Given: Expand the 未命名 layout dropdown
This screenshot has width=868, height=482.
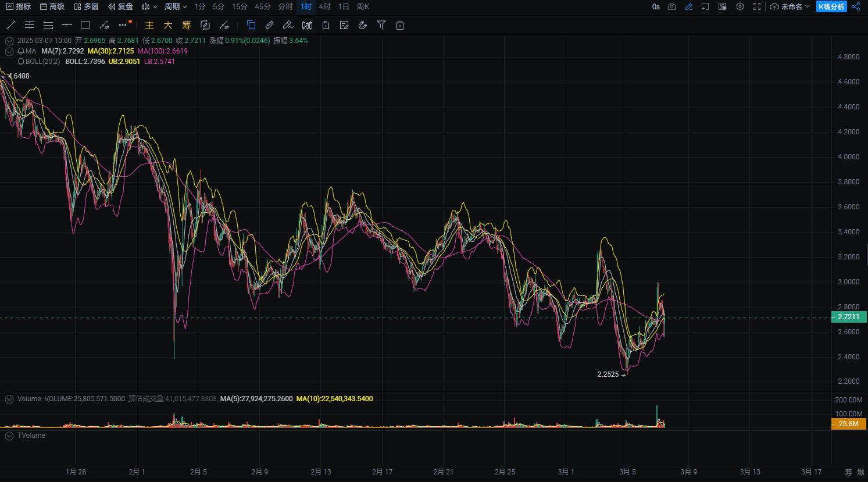Looking at the screenshot, I should pos(791,6).
